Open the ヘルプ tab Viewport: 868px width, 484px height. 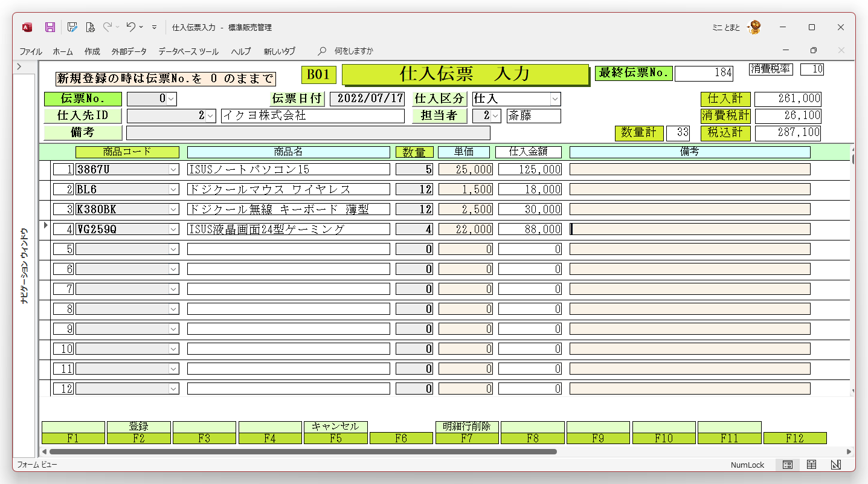241,51
